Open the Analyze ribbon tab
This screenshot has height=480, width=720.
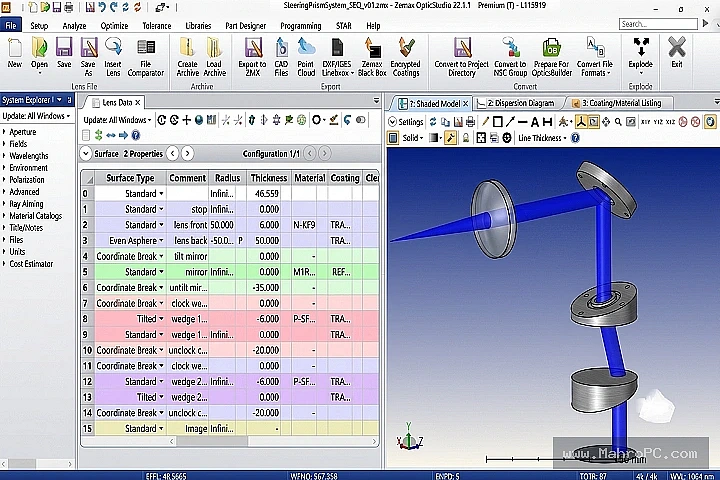coord(74,26)
